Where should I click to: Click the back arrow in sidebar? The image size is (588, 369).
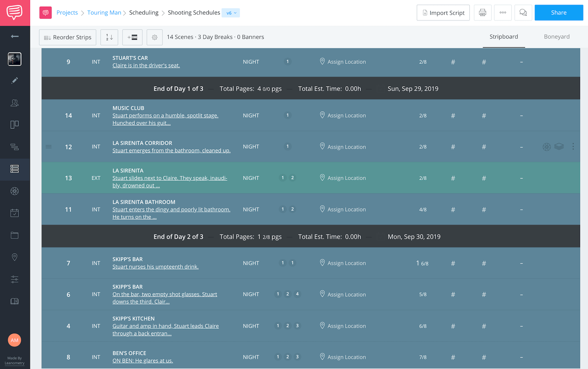15,36
